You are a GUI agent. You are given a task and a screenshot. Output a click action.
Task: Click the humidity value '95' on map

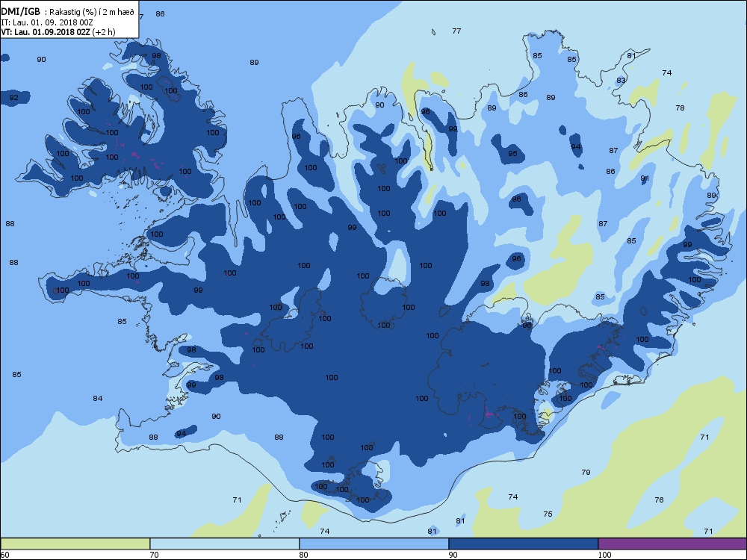tap(512, 154)
